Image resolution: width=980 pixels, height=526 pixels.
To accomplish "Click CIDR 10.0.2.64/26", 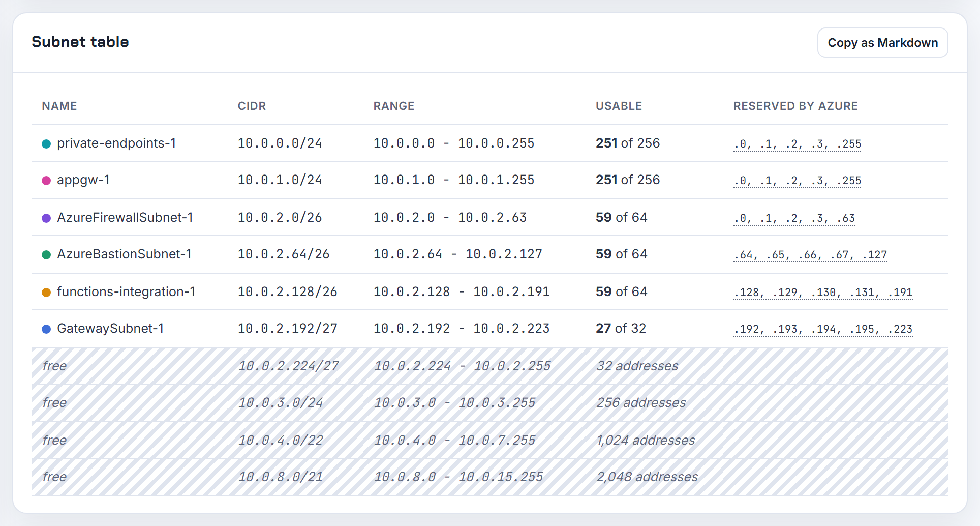I will pos(284,254).
